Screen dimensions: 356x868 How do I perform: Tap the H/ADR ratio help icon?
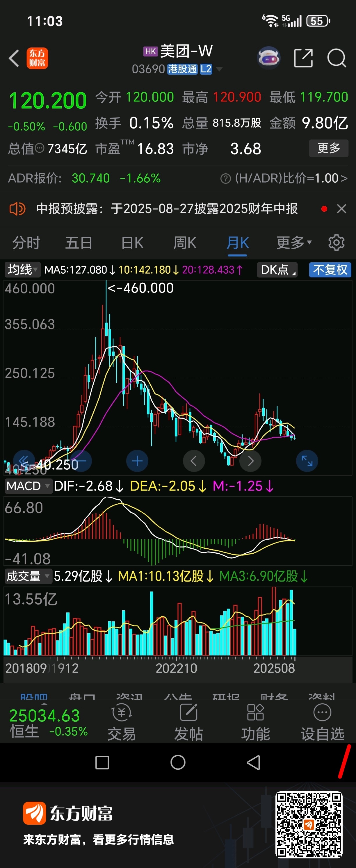[225, 178]
